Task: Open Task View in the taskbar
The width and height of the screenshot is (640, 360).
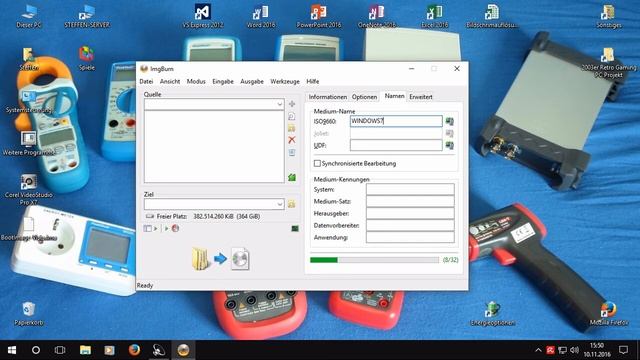Action: [60, 350]
